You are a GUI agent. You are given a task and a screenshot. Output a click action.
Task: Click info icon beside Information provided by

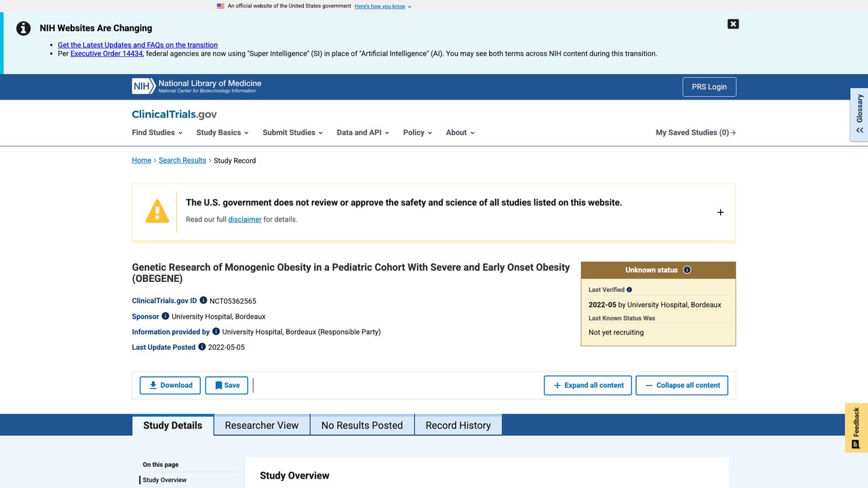click(x=216, y=331)
